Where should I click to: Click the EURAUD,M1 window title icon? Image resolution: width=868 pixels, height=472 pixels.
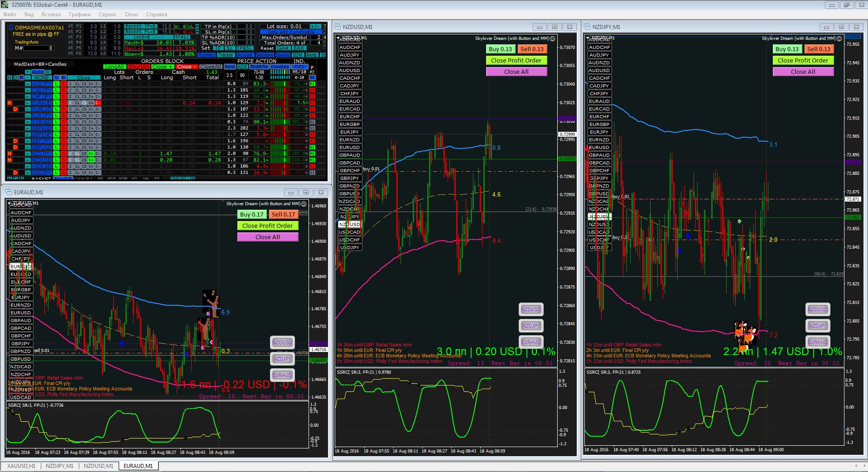point(9,192)
